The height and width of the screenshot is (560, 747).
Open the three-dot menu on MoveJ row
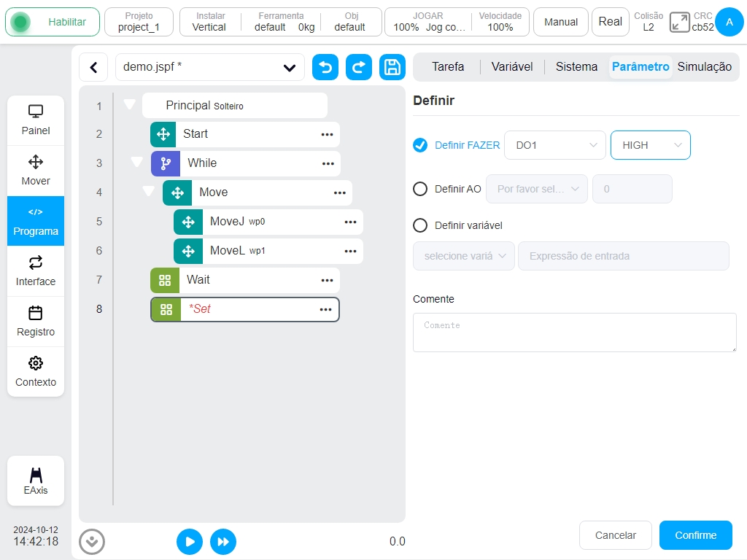pyautogui.click(x=351, y=222)
